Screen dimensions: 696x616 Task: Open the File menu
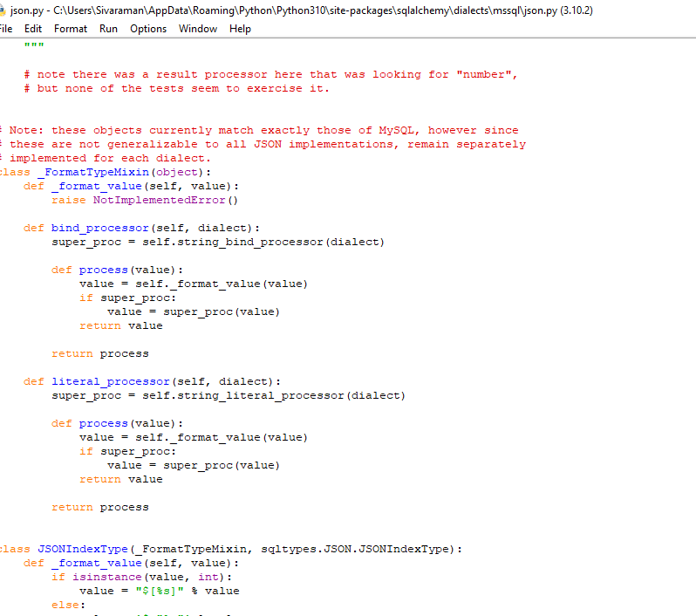[x=6, y=29]
